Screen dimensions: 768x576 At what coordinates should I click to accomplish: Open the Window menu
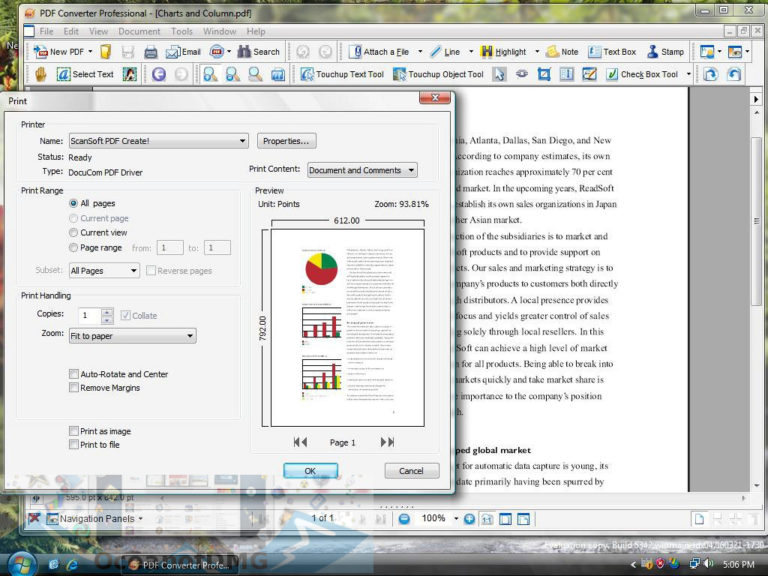(x=219, y=31)
